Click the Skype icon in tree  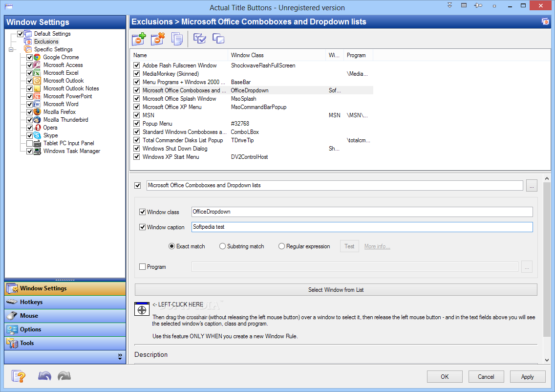tap(37, 135)
